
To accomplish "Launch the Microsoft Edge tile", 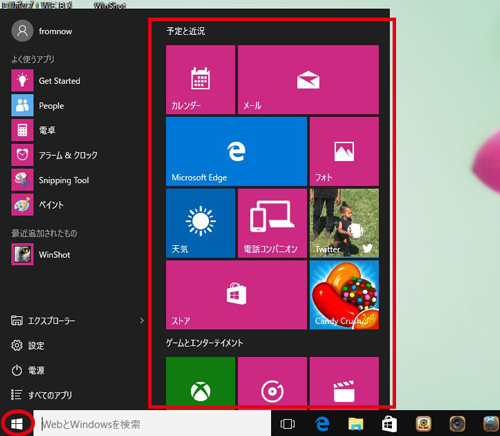I will pos(236,151).
